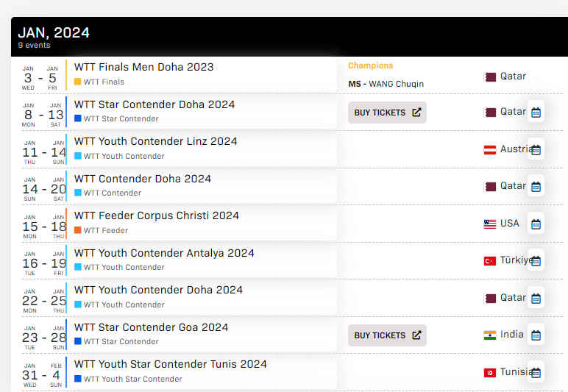Open WTT Youth Contender Antalya 2024 event
This screenshot has width=568, height=392.
point(164,253)
